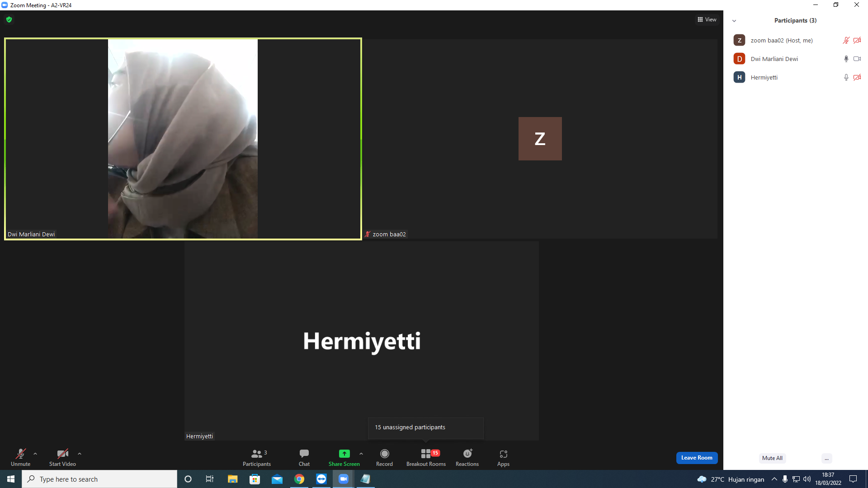868x488 pixels.
Task: Switch to Zoom in the taskbar
Action: (344, 479)
